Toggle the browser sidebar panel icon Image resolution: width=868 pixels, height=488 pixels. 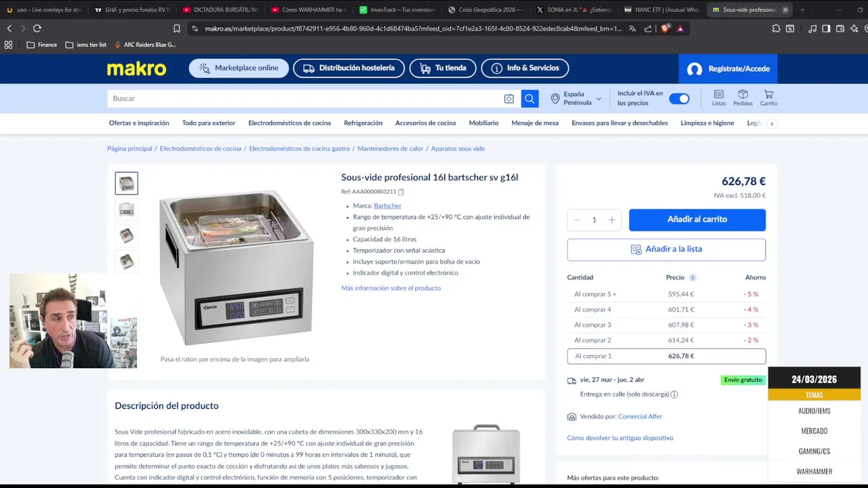(826, 28)
